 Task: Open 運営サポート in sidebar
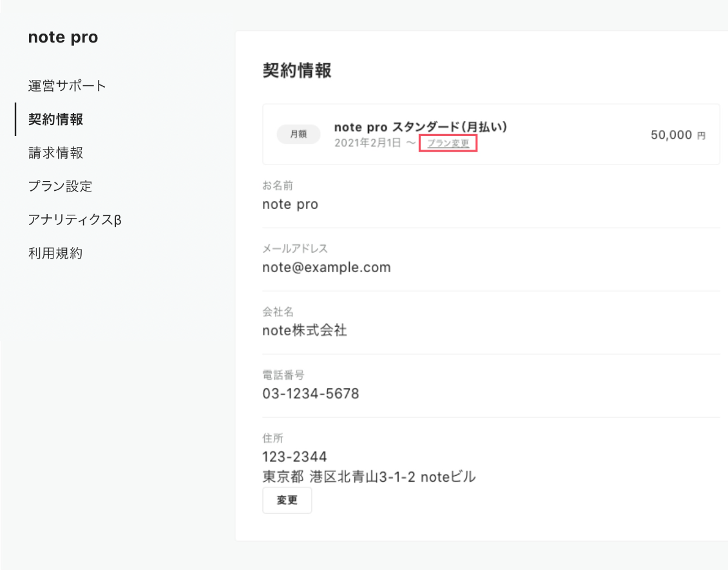[x=67, y=86]
